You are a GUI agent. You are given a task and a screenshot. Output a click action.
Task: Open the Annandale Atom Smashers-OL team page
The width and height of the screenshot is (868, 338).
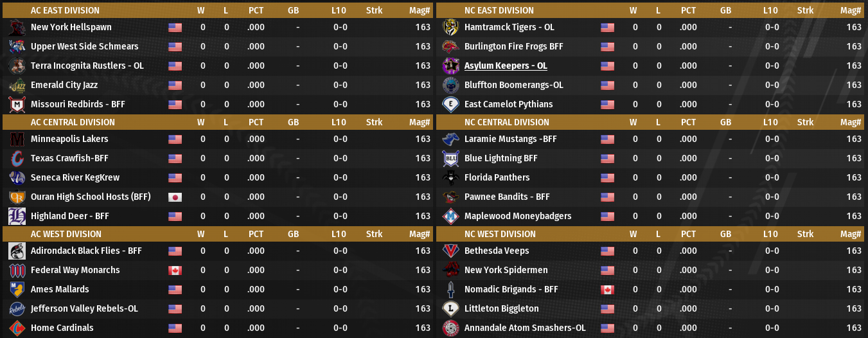(x=525, y=328)
